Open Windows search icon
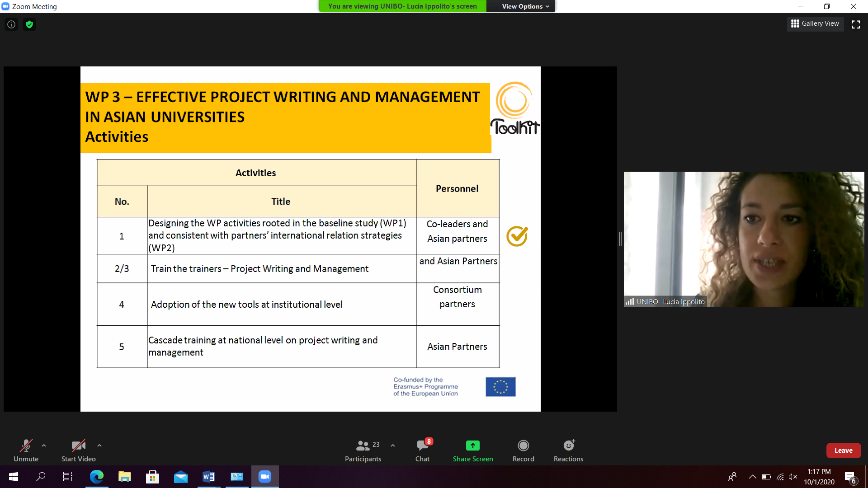Screen dimensions: 868x488 [x=41, y=477]
